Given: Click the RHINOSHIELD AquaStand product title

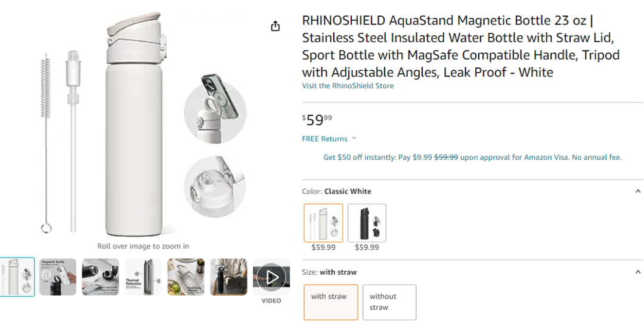Looking at the screenshot, I should tap(460, 46).
